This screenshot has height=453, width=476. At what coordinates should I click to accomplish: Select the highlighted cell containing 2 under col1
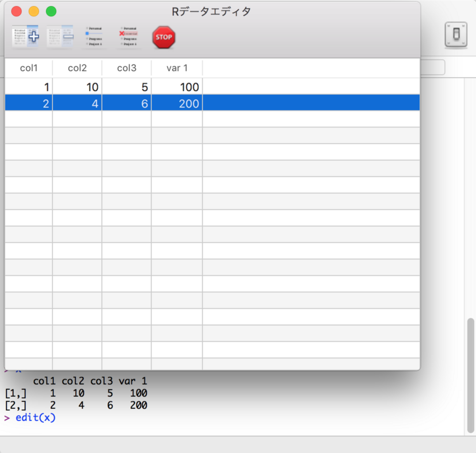[x=29, y=103]
